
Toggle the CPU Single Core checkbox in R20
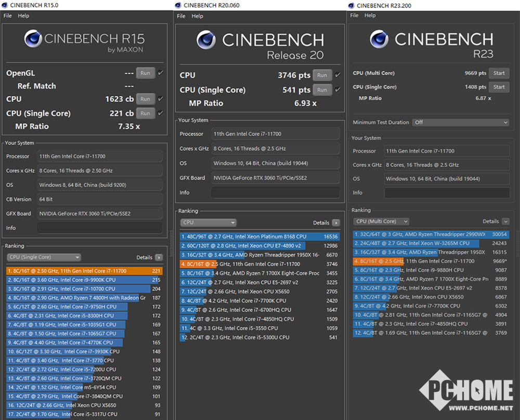(x=337, y=89)
